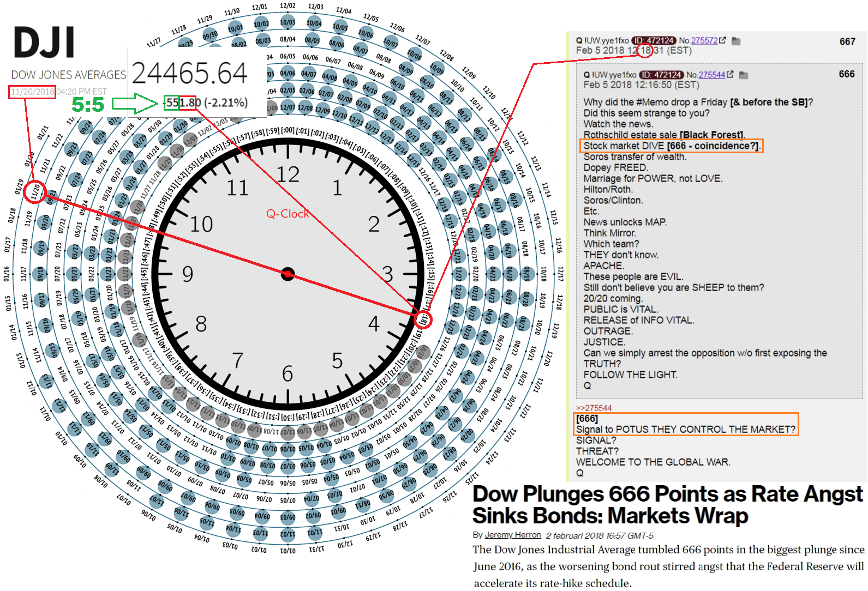Click the red circle on the [:18] clock marker

[423, 320]
